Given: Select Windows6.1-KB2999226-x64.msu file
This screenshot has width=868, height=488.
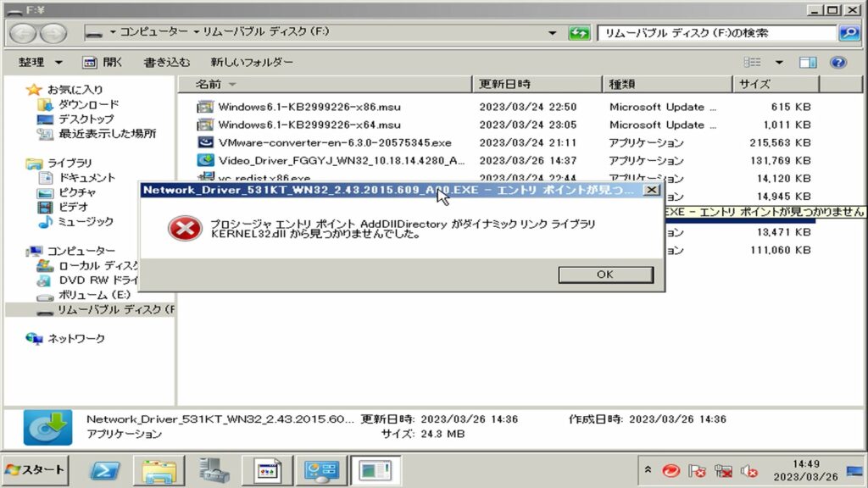Looking at the screenshot, I should click(309, 125).
